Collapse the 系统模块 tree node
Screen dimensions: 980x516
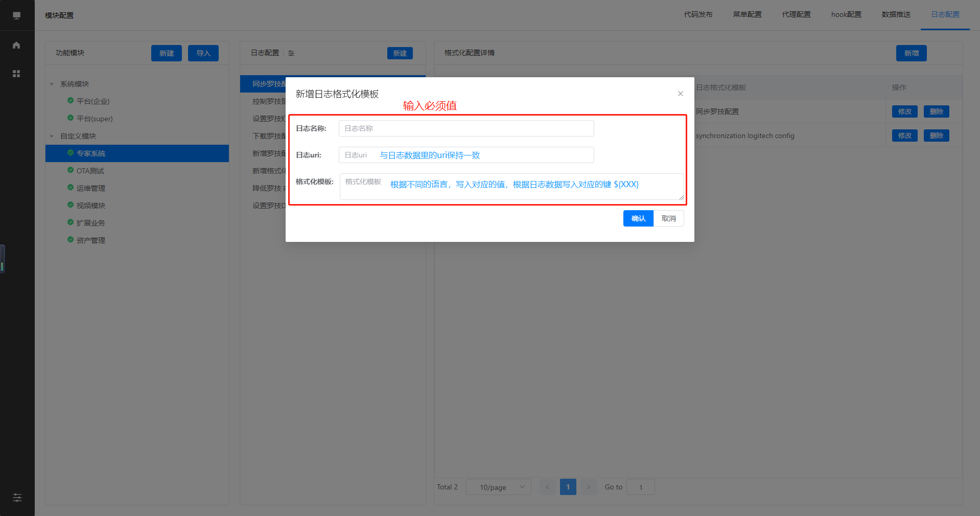(52, 84)
